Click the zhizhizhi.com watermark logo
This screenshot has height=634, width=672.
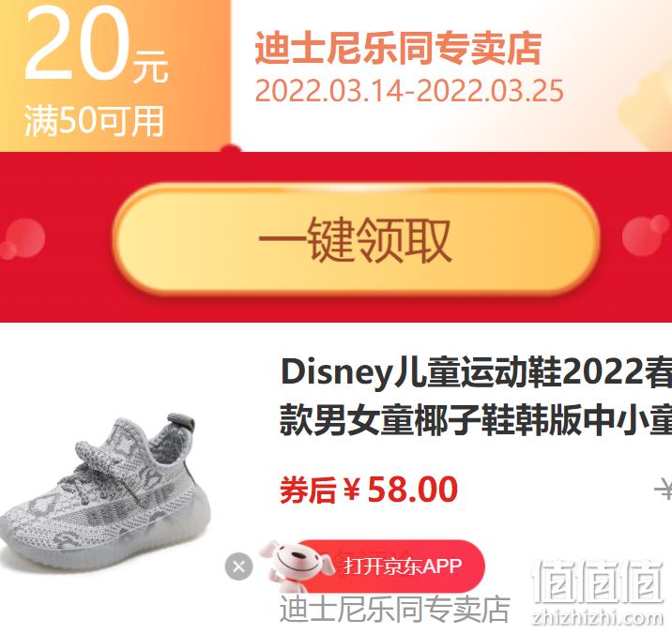[597, 618]
